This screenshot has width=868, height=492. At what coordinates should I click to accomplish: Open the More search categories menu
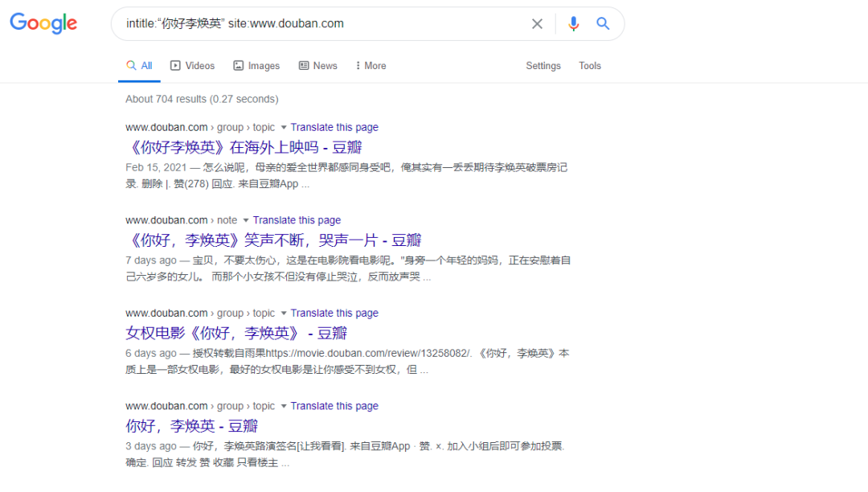tap(371, 66)
